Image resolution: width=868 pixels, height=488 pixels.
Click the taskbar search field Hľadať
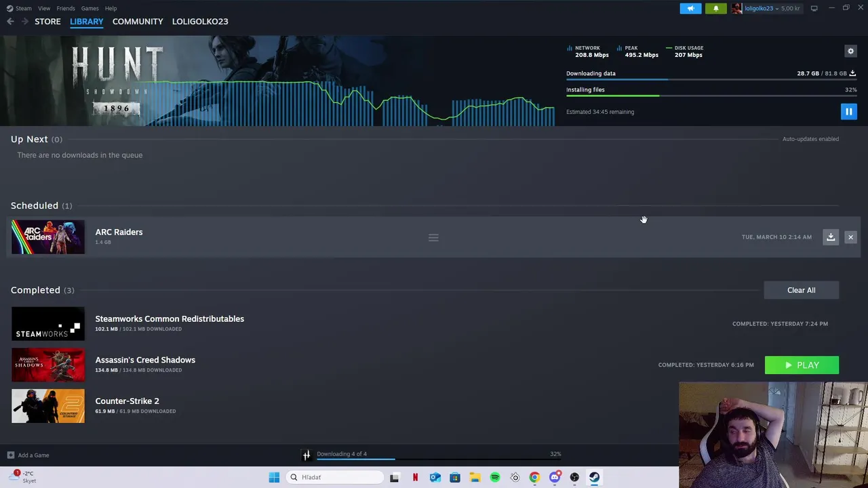335,477
